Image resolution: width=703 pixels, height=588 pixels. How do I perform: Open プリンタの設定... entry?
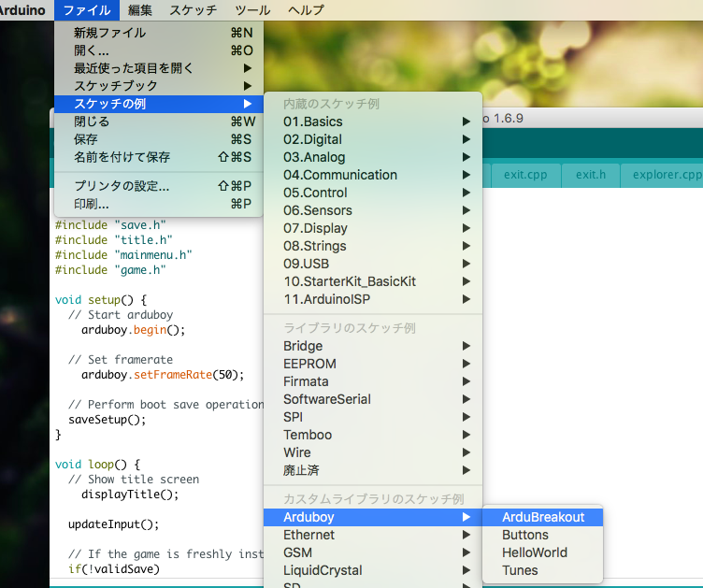tap(159, 185)
